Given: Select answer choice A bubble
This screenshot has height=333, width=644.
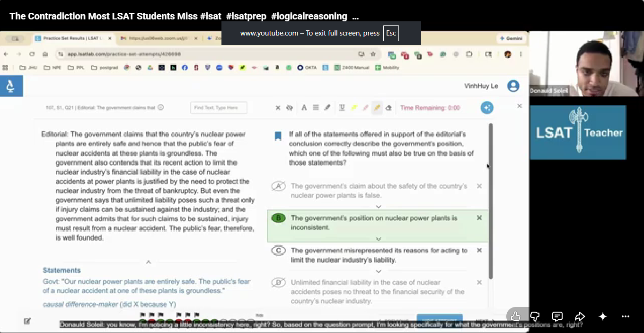Looking at the screenshot, I should click(278, 186).
